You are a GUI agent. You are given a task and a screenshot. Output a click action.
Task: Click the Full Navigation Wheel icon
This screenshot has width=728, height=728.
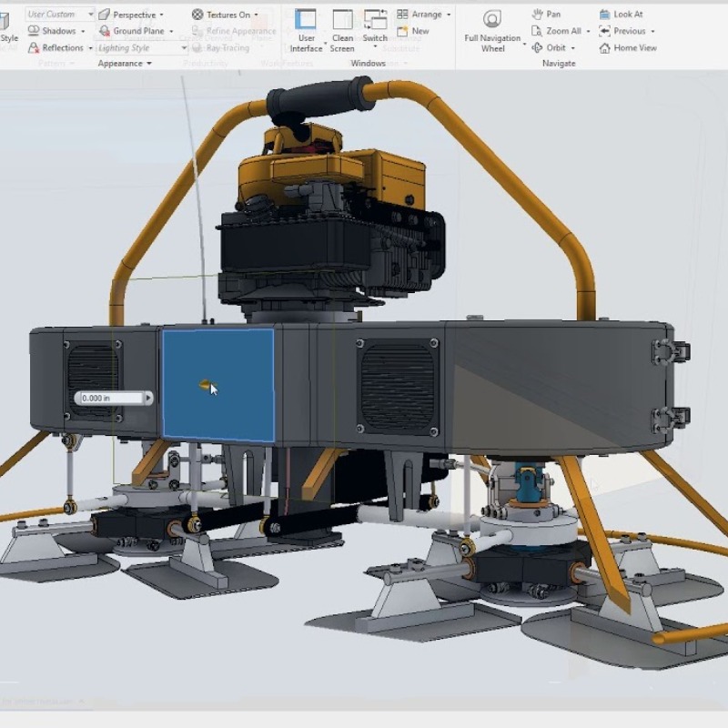pos(492,21)
